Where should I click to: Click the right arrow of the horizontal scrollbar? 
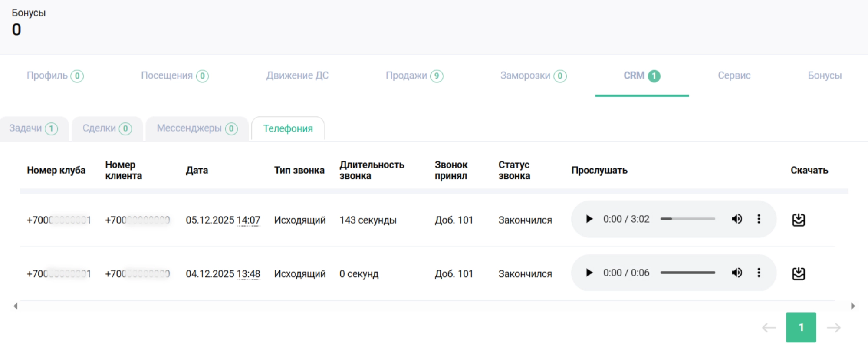coord(853,306)
